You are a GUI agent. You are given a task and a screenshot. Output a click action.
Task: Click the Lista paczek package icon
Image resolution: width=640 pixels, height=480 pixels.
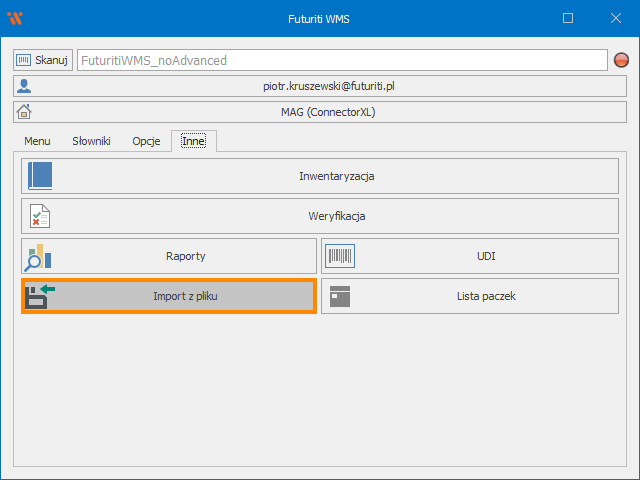(340, 296)
